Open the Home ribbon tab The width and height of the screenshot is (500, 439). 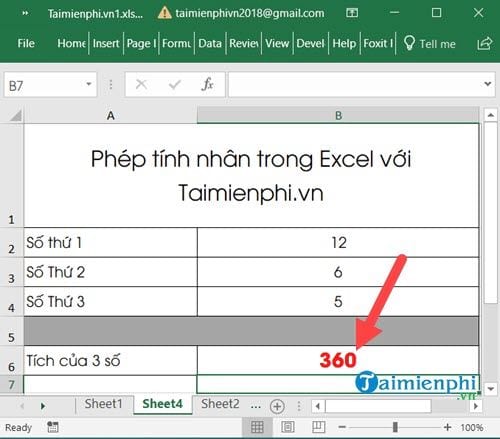tap(71, 43)
